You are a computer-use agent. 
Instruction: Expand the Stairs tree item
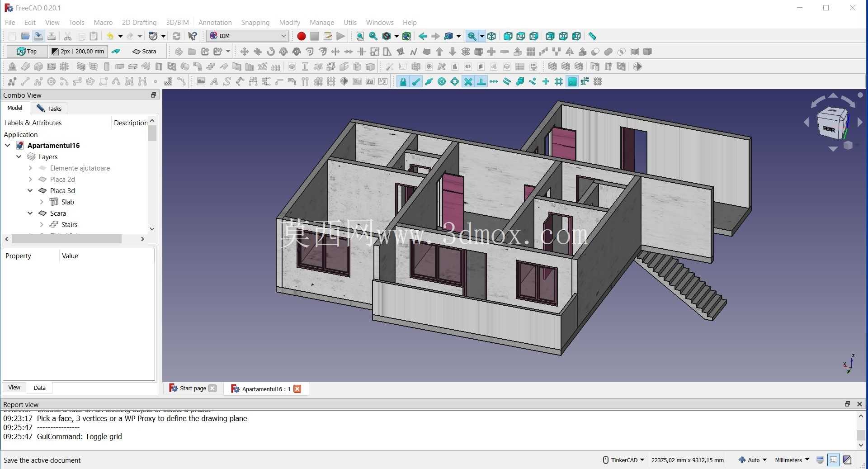click(42, 224)
